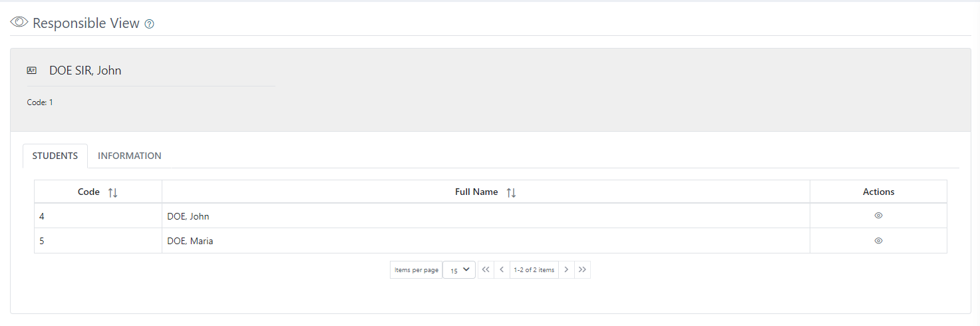The image size is (980, 326).
Task: Select the DOE, John table row
Action: [x=490, y=216]
